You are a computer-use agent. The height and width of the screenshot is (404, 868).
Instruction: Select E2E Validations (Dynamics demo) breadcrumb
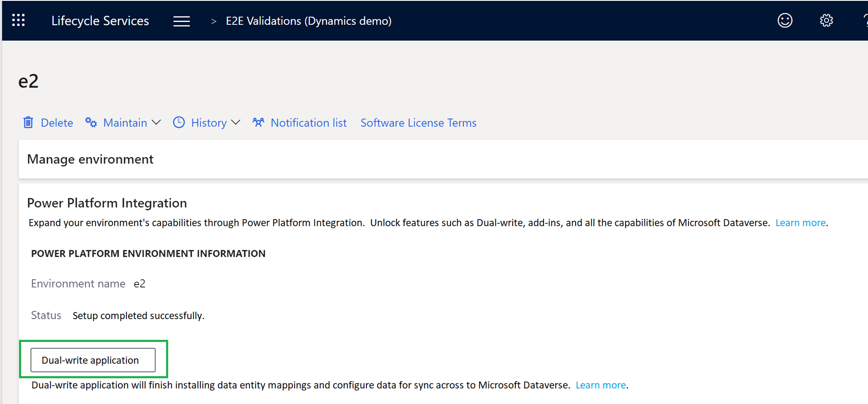click(x=308, y=20)
